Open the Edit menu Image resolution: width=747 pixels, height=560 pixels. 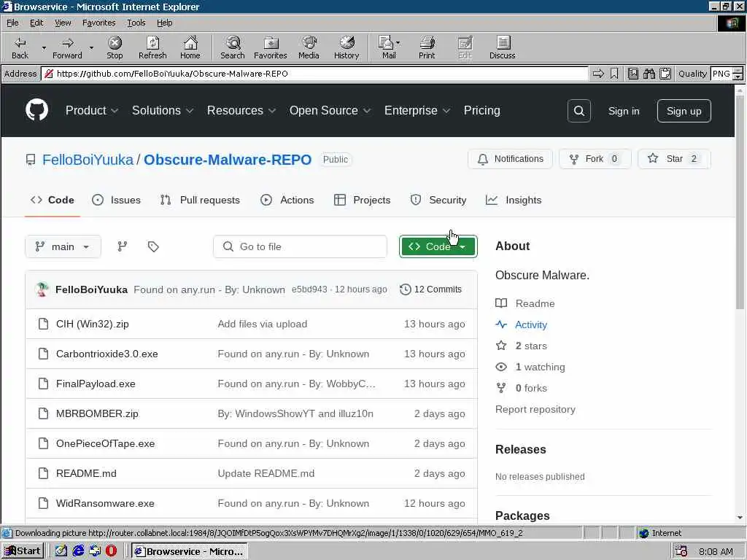click(x=36, y=23)
